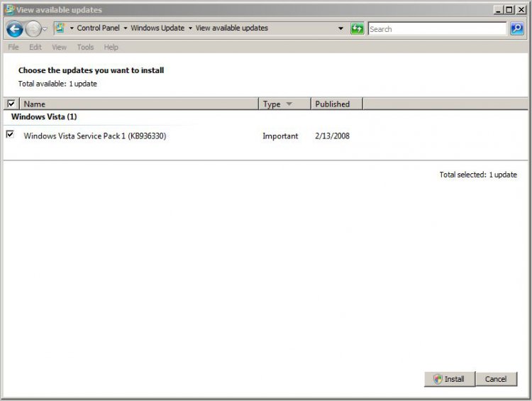This screenshot has height=401, width=532.
Task: Click the window icon in title bar
Action: click(10, 9)
